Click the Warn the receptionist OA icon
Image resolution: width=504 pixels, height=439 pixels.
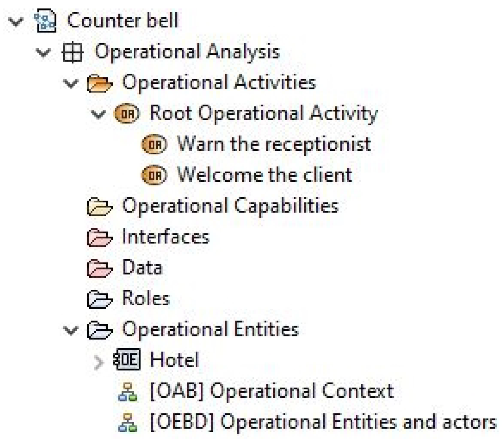(x=154, y=145)
